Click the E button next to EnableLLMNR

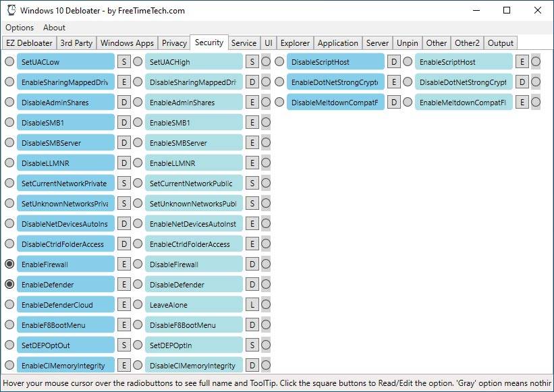tap(252, 163)
